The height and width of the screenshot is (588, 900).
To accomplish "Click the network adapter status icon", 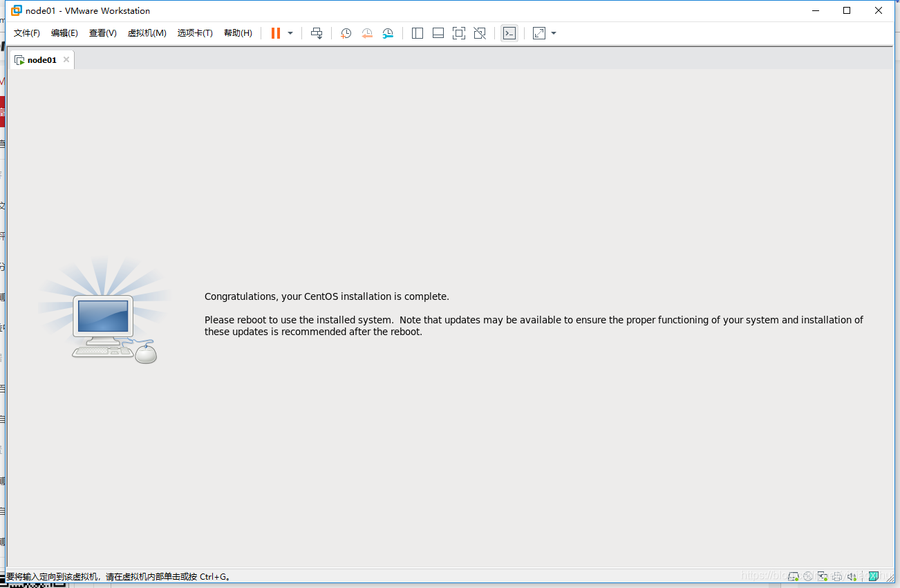I will tap(823, 576).
